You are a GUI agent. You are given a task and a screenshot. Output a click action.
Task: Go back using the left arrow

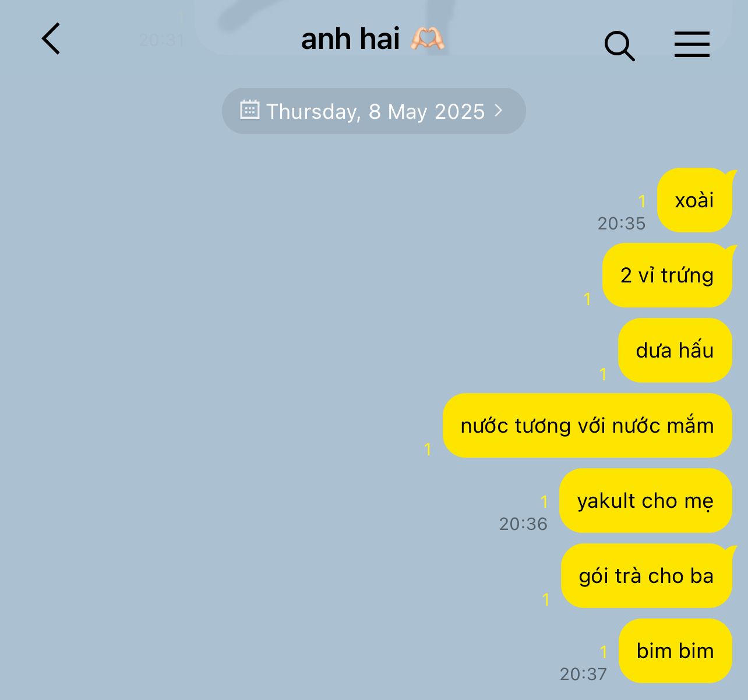click(51, 39)
